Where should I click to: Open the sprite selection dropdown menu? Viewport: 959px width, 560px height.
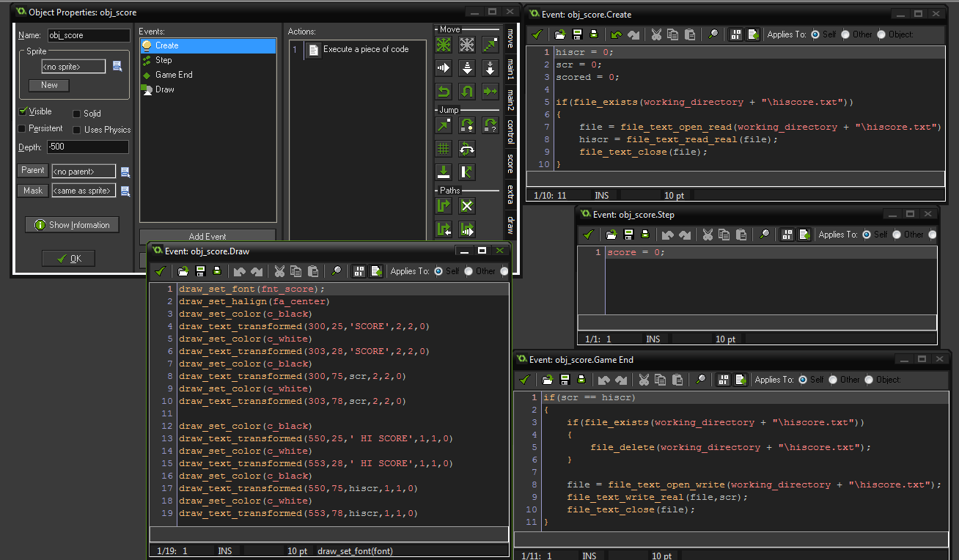point(117,67)
